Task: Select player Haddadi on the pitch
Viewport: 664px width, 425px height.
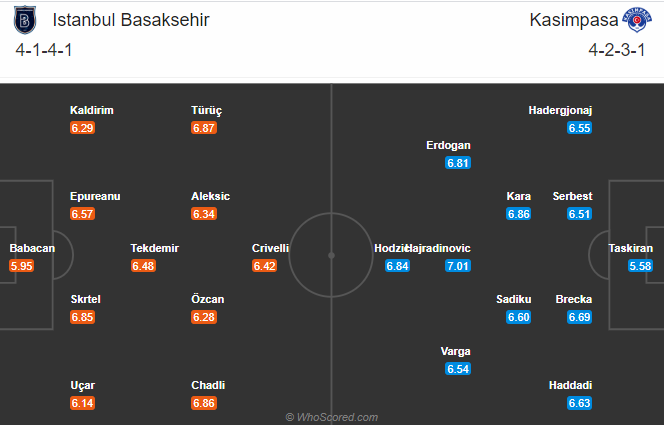Action: [x=570, y=385]
